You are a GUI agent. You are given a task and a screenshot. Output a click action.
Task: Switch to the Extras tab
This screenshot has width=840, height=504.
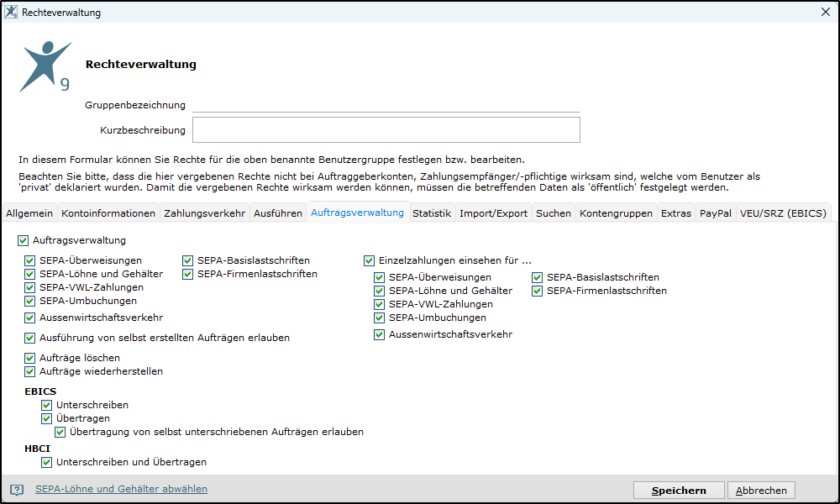676,213
